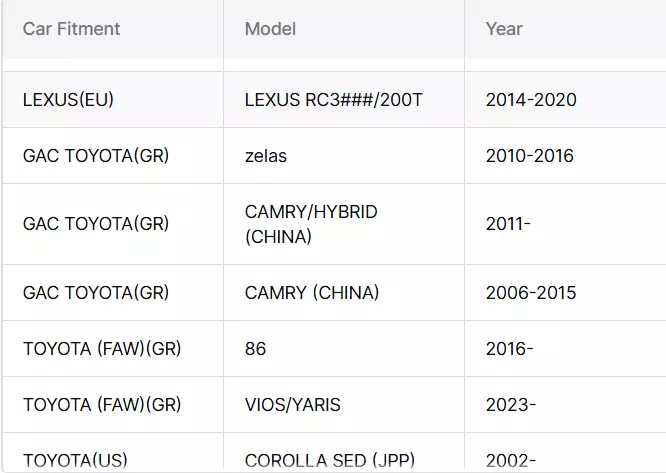Click the 2016- year cell
This screenshot has width=666, height=473.
(565, 349)
